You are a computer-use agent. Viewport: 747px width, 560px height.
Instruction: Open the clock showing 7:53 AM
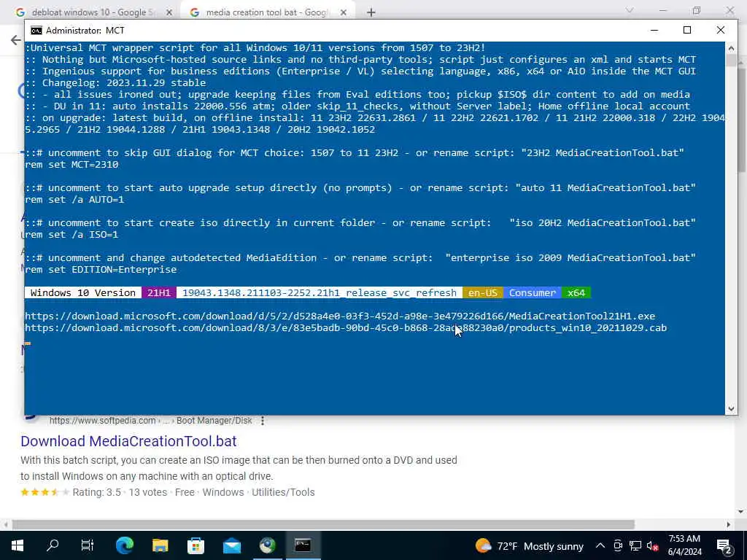(684, 545)
